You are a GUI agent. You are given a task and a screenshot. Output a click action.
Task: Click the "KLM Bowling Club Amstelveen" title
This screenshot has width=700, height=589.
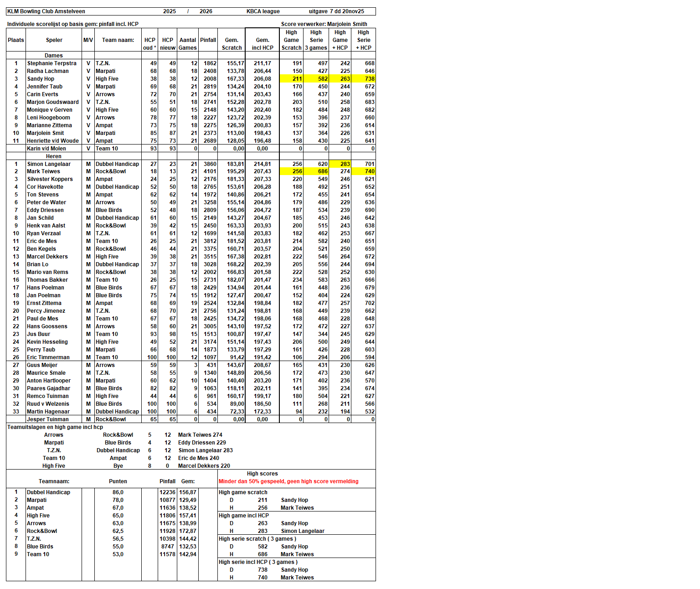46,11
